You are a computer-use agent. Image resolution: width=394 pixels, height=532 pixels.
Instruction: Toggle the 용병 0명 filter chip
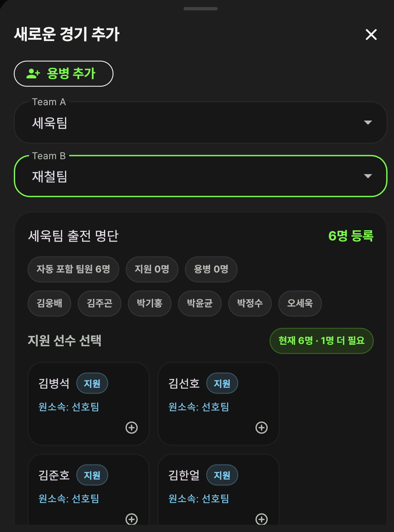click(211, 269)
